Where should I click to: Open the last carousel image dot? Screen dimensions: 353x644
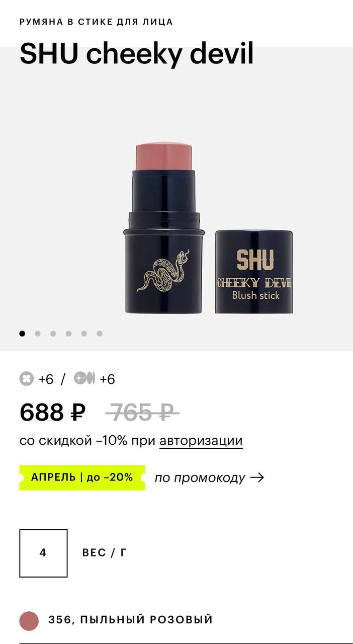tap(100, 334)
